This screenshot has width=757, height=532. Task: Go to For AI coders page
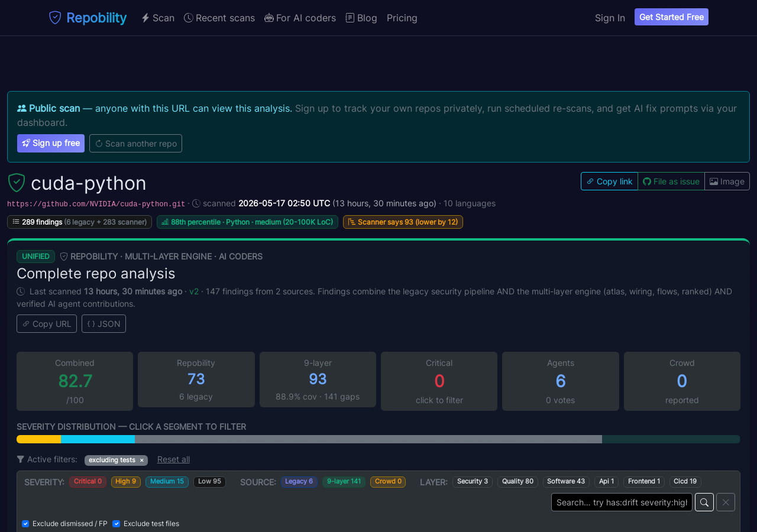(300, 18)
